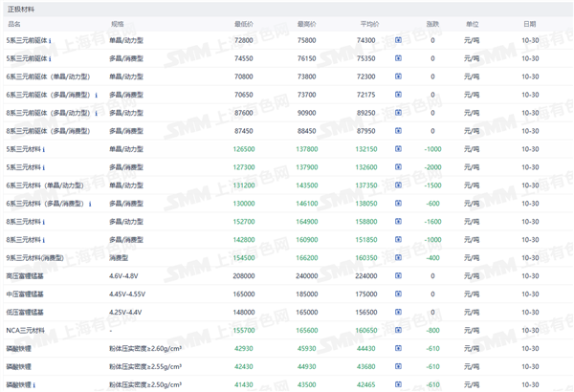Open 磷酸铁锂 name in ≥2.60g/cm³ row
574x392 pixels.
pos(19,348)
